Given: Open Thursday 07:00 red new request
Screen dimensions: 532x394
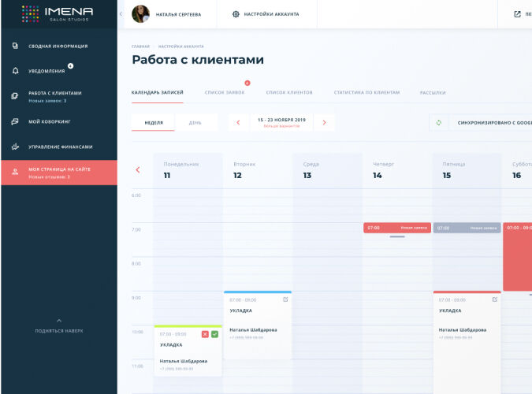Looking at the screenshot, I should coord(397,228).
